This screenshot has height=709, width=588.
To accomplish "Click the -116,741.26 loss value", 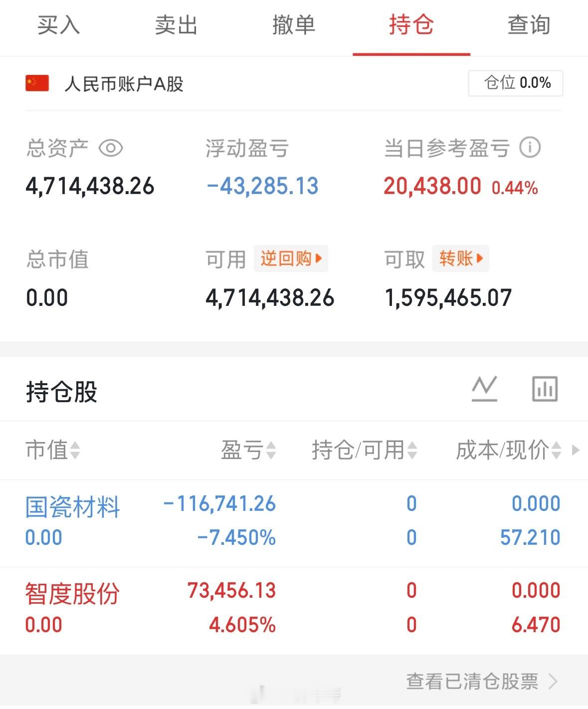I will click(219, 504).
